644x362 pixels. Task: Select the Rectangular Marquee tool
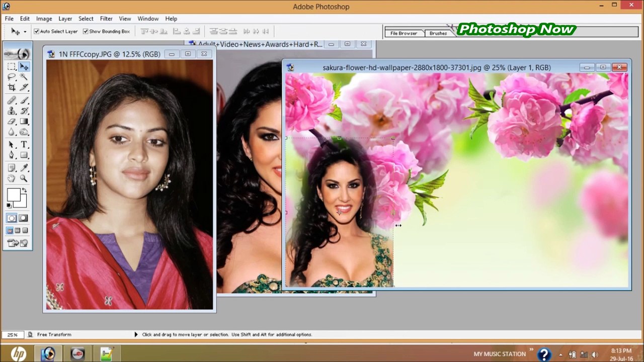tap(12, 66)
